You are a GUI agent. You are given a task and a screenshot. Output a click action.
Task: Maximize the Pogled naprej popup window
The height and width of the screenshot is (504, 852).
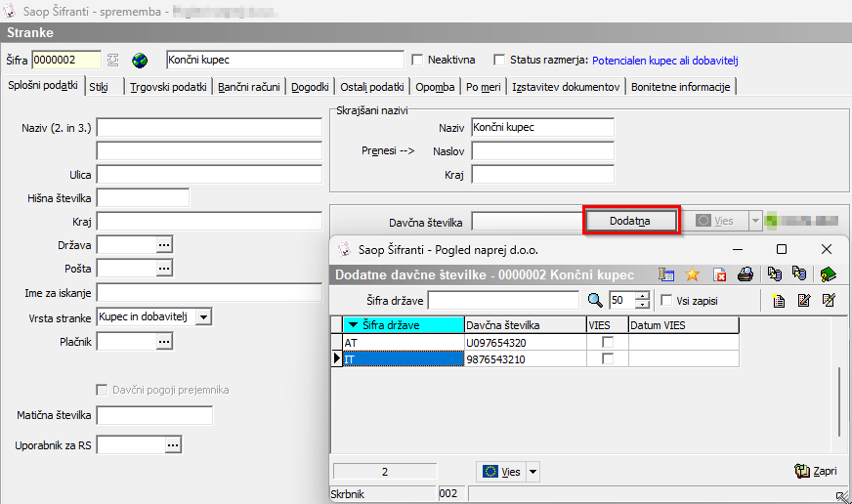[x=782, y=249]
